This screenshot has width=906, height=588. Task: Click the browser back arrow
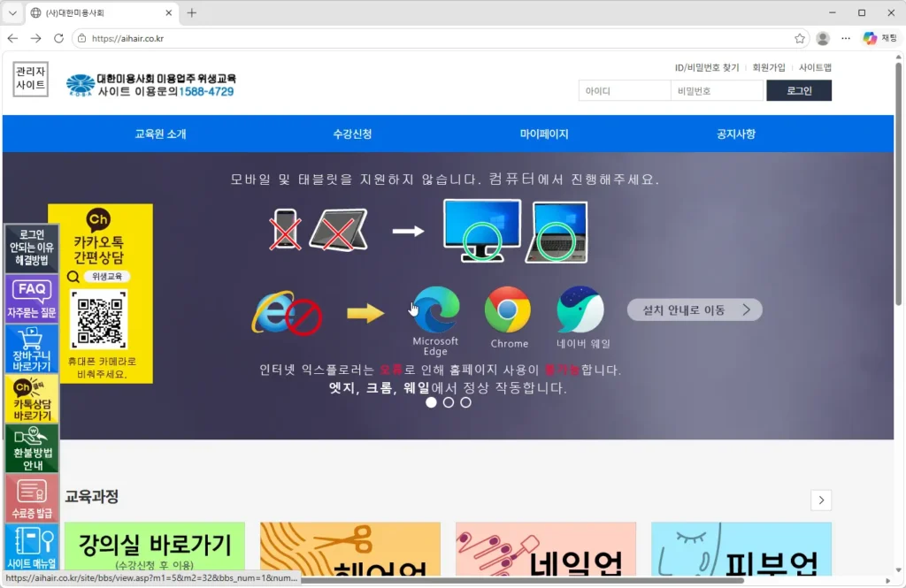pyautogui.click(x=12, y=38)
